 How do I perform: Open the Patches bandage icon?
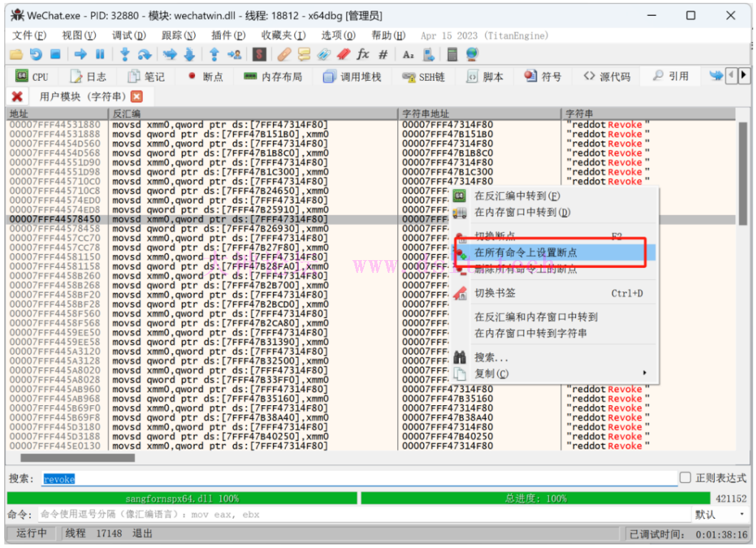(x=284, y=54)
